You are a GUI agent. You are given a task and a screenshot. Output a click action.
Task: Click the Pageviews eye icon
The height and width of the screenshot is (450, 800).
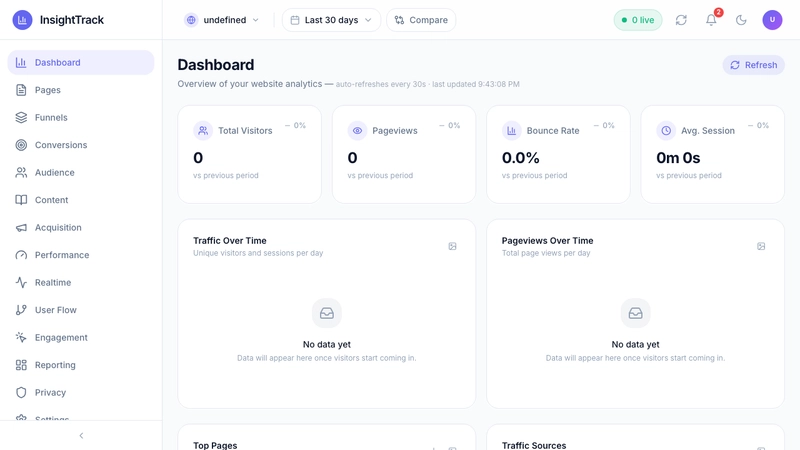pos(357,131)
